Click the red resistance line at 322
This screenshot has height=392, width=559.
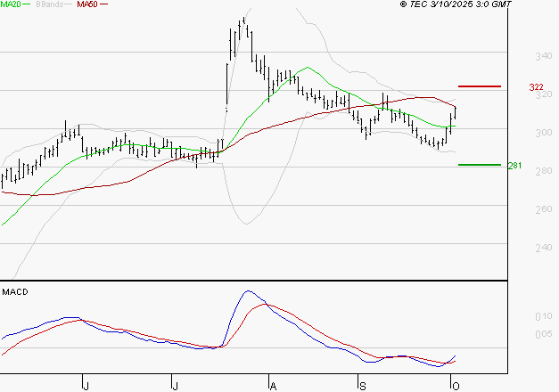[480, 86]
